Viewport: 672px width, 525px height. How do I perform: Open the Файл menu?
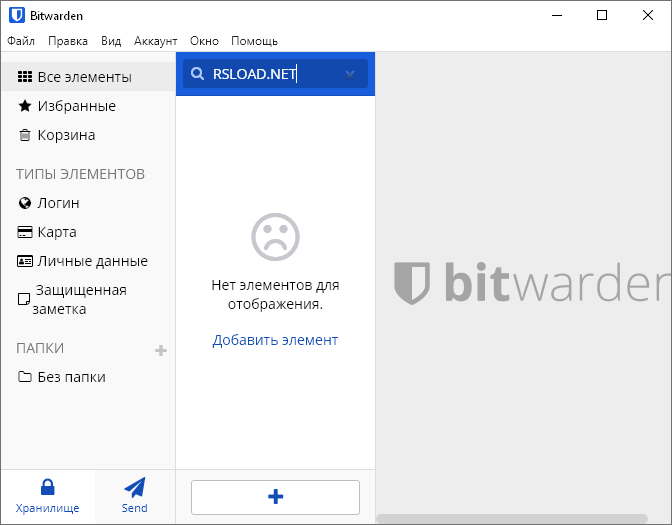(21, 41)
